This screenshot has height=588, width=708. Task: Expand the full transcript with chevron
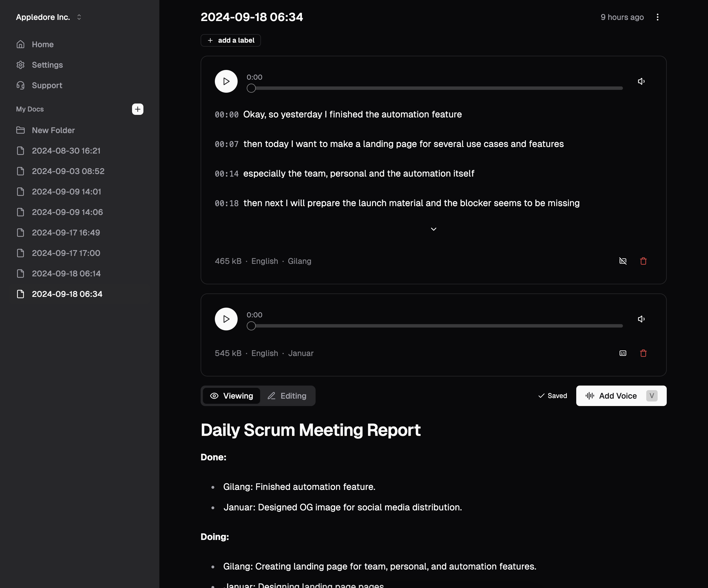pos(433,229)
